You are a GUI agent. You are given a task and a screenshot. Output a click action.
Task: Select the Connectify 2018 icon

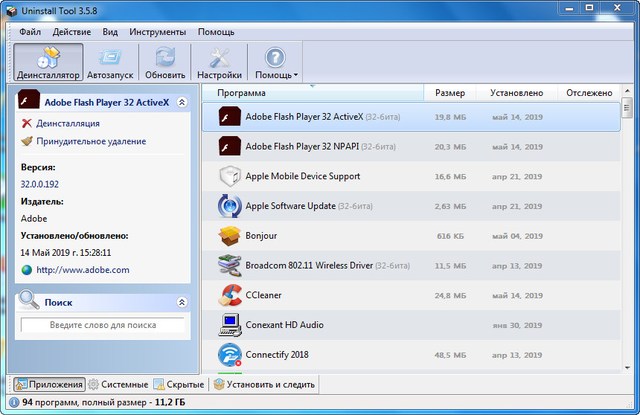click(x=230, y=355)
